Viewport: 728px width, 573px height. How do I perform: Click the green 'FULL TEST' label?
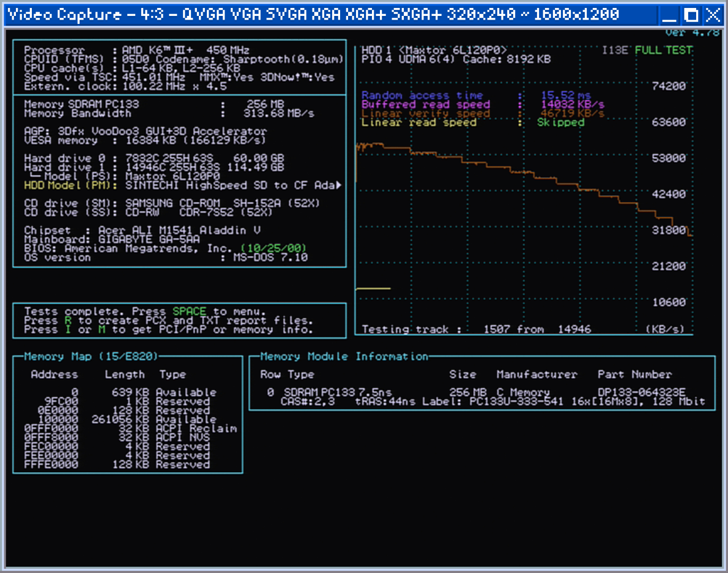tap(663, 50)
